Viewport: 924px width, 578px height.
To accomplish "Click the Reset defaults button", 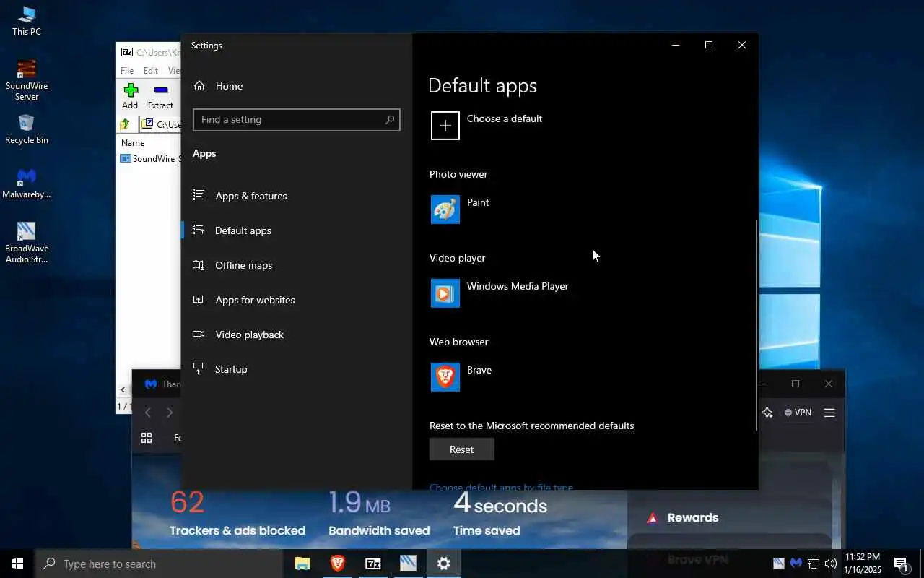I will (462, 449).
